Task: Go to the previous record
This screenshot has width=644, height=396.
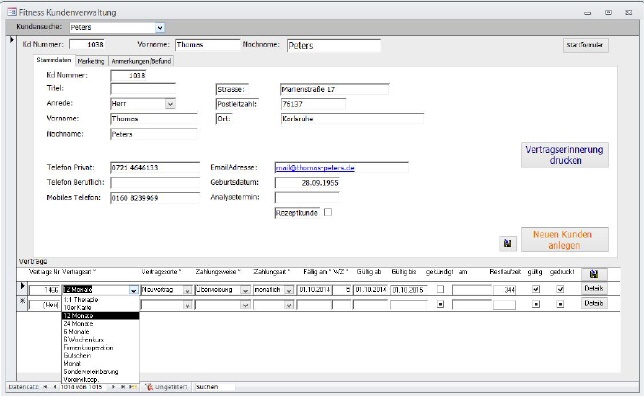Action: tap(55, 387)
